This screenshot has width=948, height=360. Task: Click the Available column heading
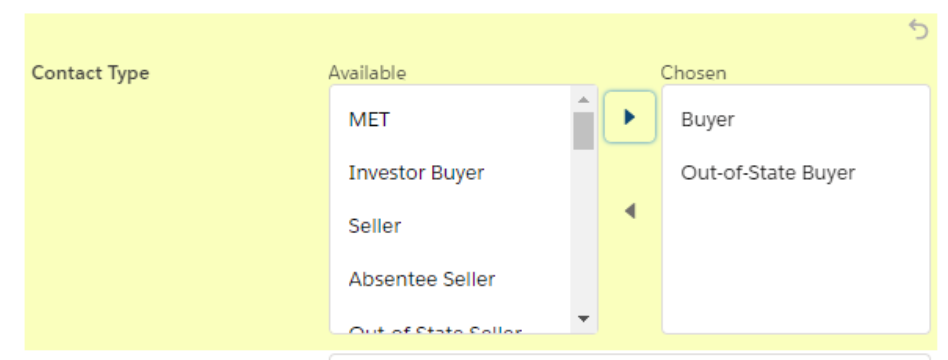pos(367,73)
